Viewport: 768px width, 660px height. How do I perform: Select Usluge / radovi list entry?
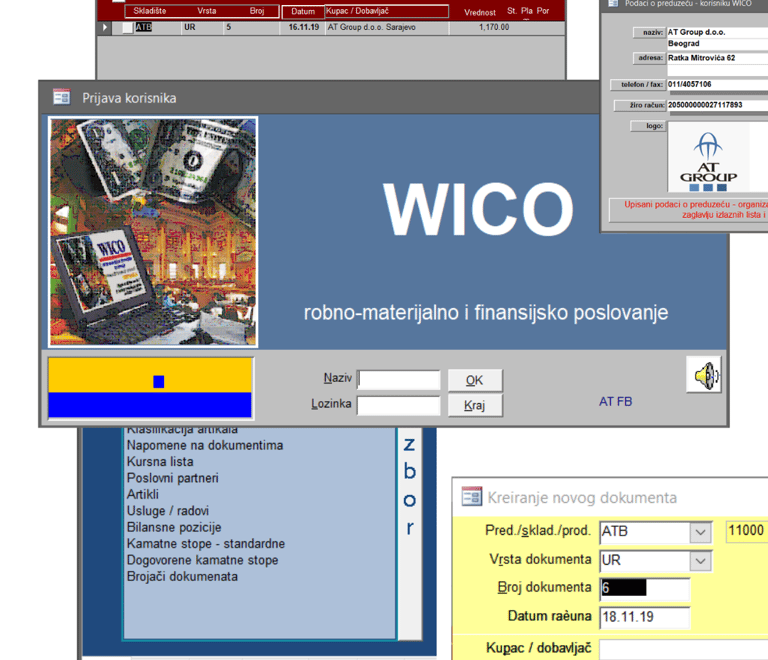168,511
